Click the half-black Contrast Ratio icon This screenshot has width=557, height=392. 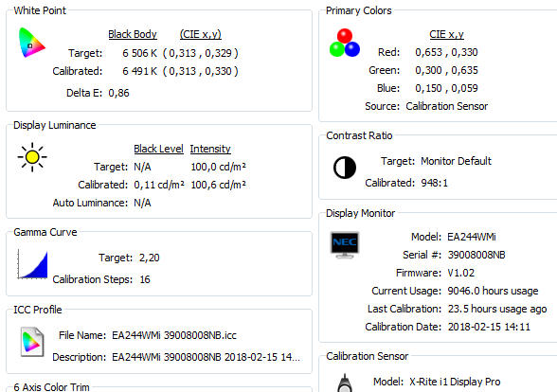[x=345, y=168]
